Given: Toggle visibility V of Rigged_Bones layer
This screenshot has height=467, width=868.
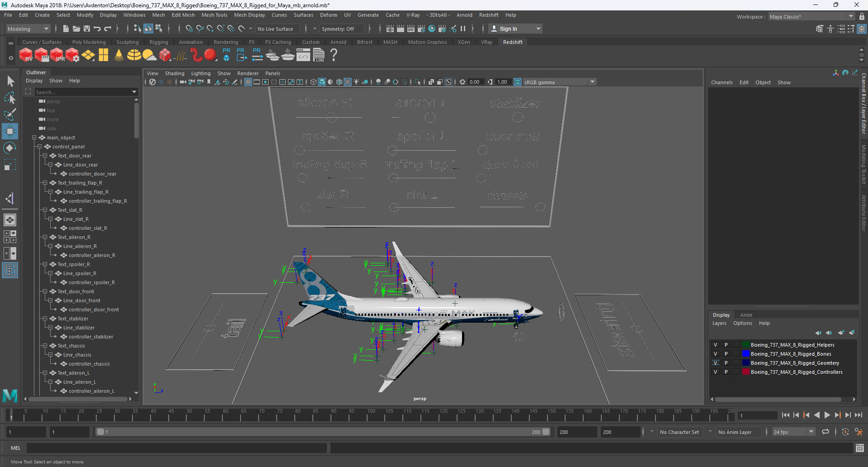Looking at the screenshot, I should [x=715, y=354].
